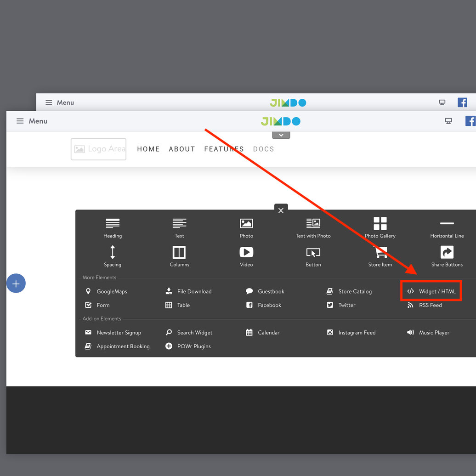Add a Photo element
The height and width of the screenshot is (476, 476).
click(246, 228)
